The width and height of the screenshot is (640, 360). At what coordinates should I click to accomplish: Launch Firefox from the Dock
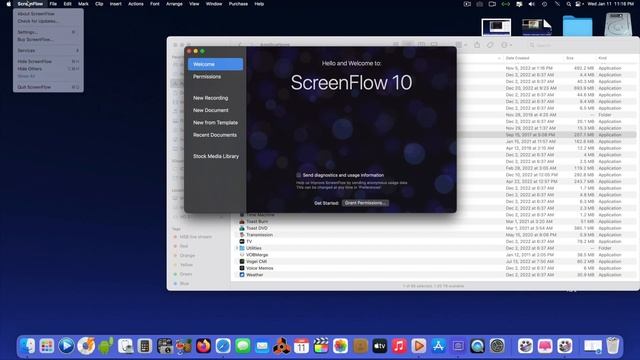203,346
